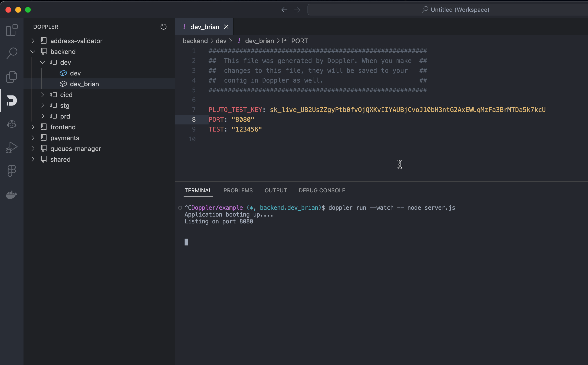Go back using the navigation arrow
This screenshot has width=588, height=365.
[284, 10]
